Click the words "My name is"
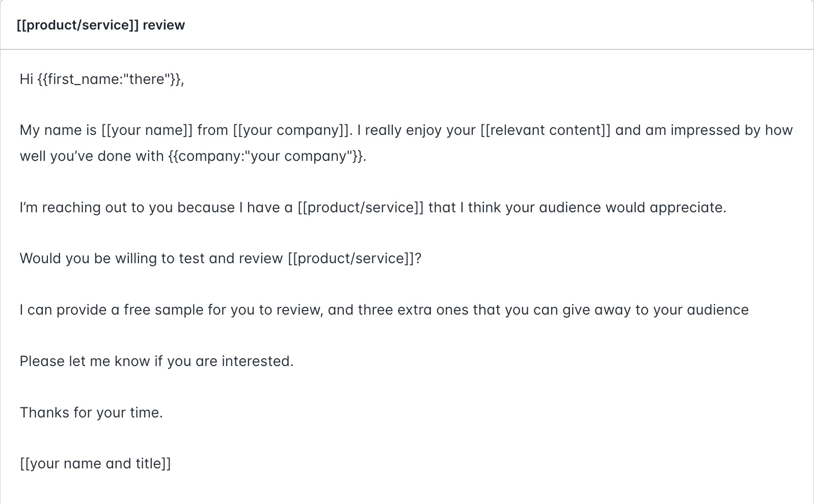 click(58, 130)
